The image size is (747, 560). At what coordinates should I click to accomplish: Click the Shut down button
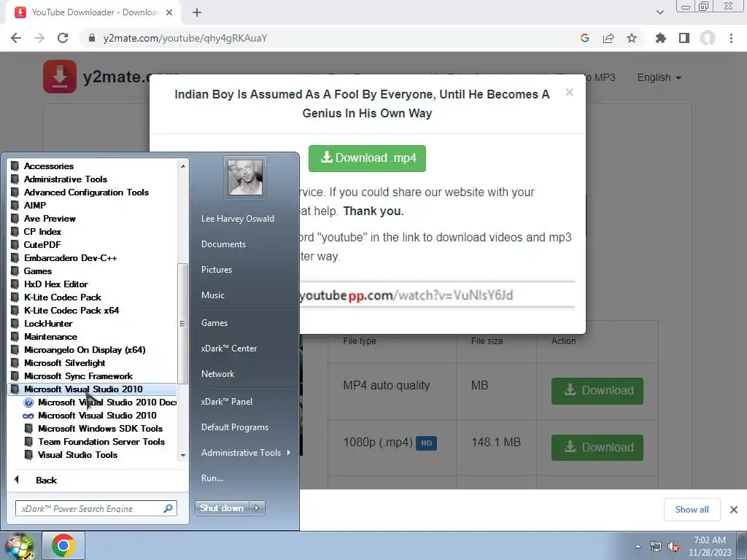pyautogui.click(x=222, y=508)
